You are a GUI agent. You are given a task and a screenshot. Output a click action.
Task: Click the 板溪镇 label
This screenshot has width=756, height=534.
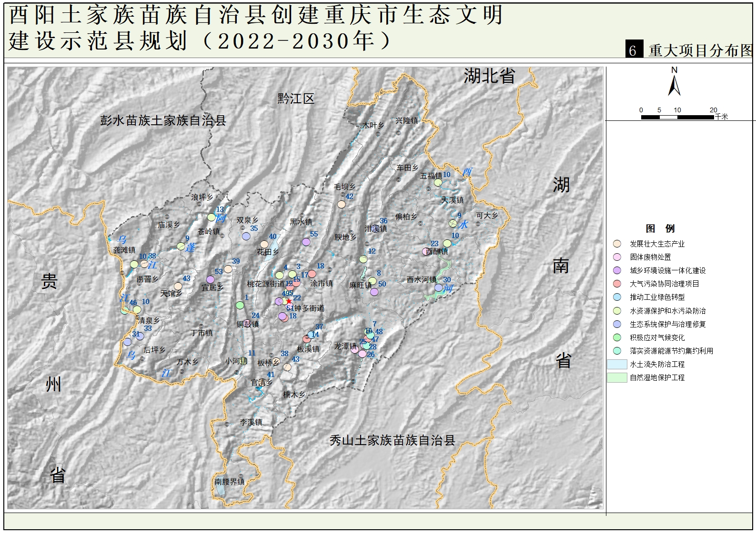(308, 349)
